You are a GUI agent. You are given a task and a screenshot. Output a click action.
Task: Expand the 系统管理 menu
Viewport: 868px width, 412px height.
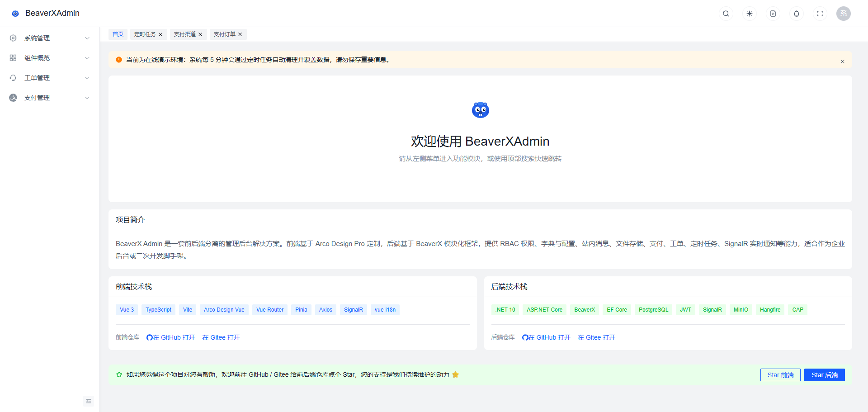coord(50,38)
